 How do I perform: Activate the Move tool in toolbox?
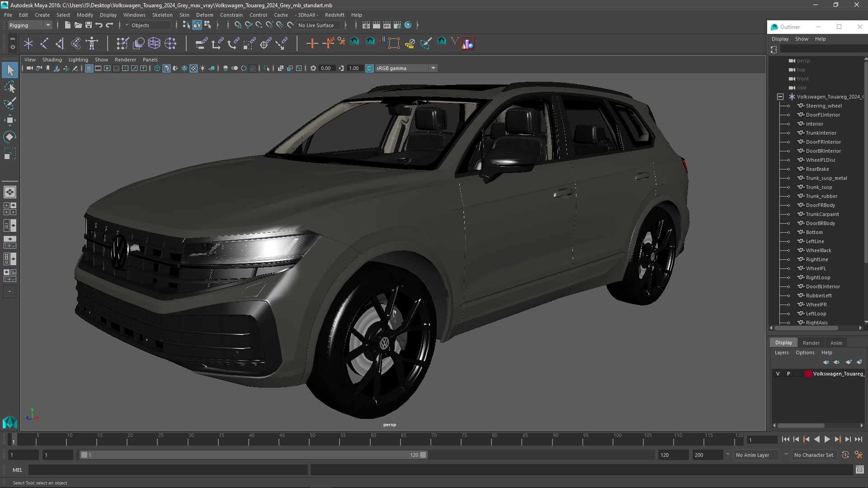coord(10,120)
